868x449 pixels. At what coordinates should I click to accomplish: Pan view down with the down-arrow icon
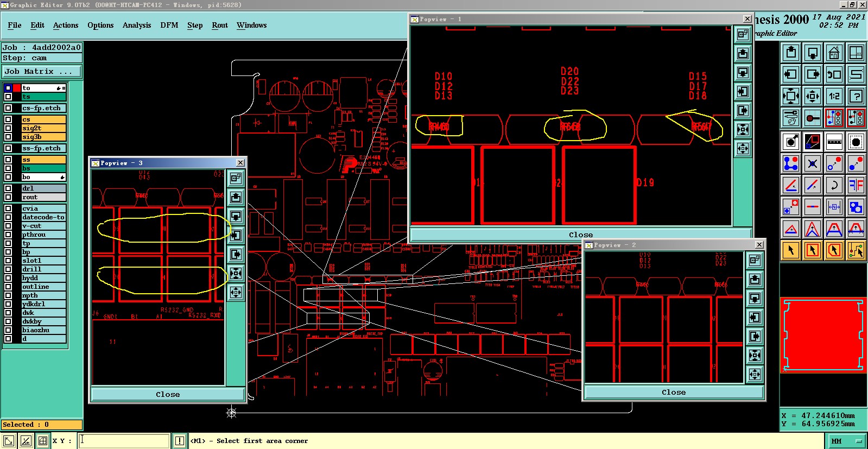pyautogui.click(x=813, y=53)
